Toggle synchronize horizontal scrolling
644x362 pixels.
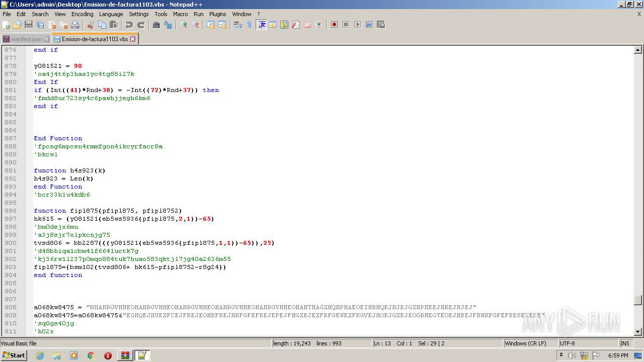click(x=222, y=25)
